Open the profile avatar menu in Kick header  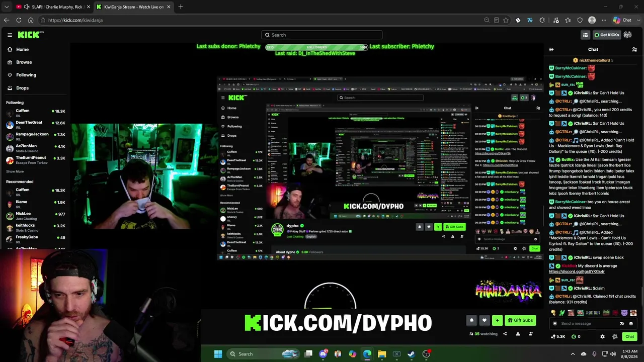[627, 35]
